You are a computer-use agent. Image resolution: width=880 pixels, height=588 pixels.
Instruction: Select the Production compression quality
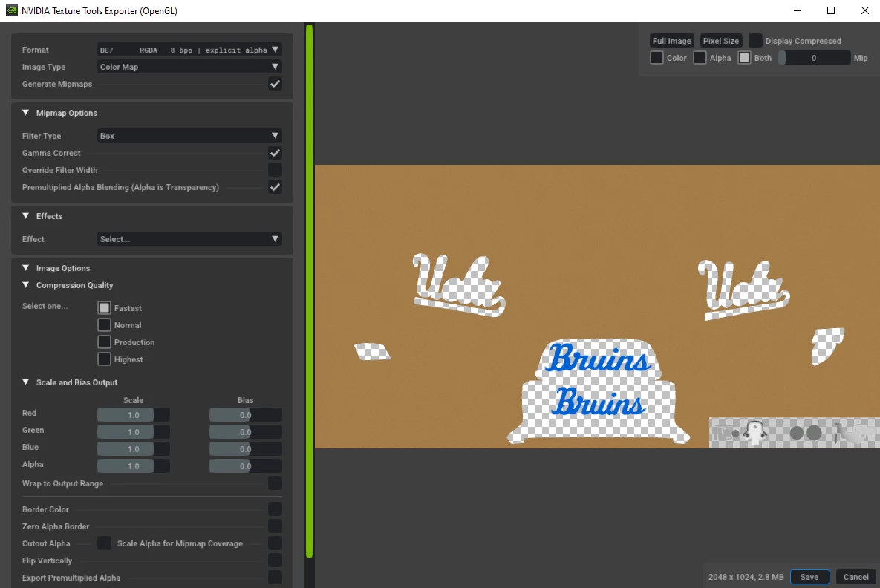[105, 342]
